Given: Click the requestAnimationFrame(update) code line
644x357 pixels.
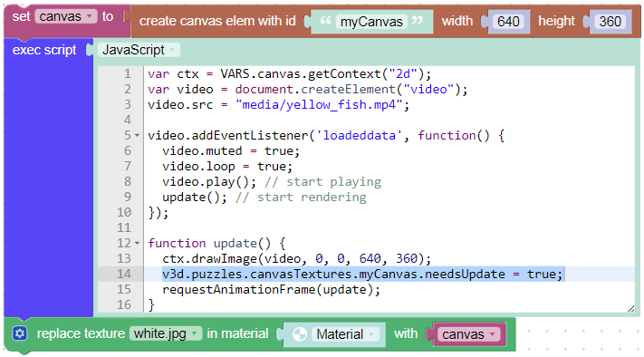Looking at the screenshot, I should 271,290.
